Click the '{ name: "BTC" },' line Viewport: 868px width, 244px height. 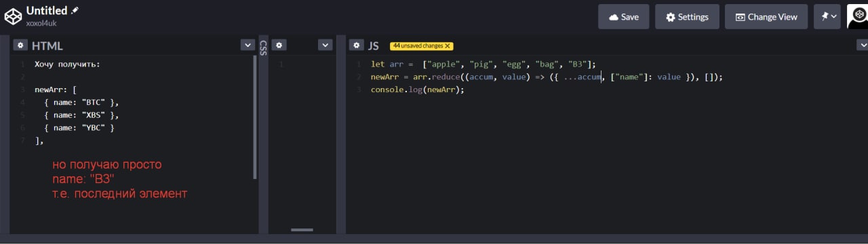pyautogui.click(x=81, y=102)
